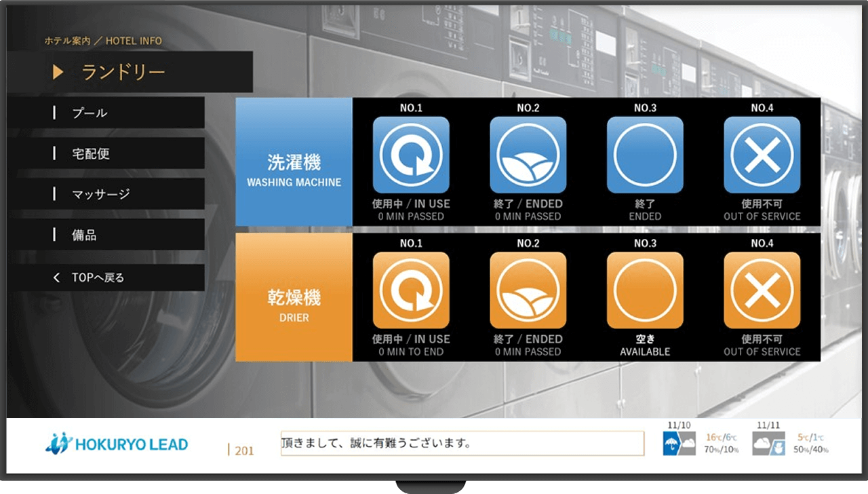This screenshot has width=868, height=494.
Task: Click washing machine No.1 in-use icon
Action: click(411, 155)
